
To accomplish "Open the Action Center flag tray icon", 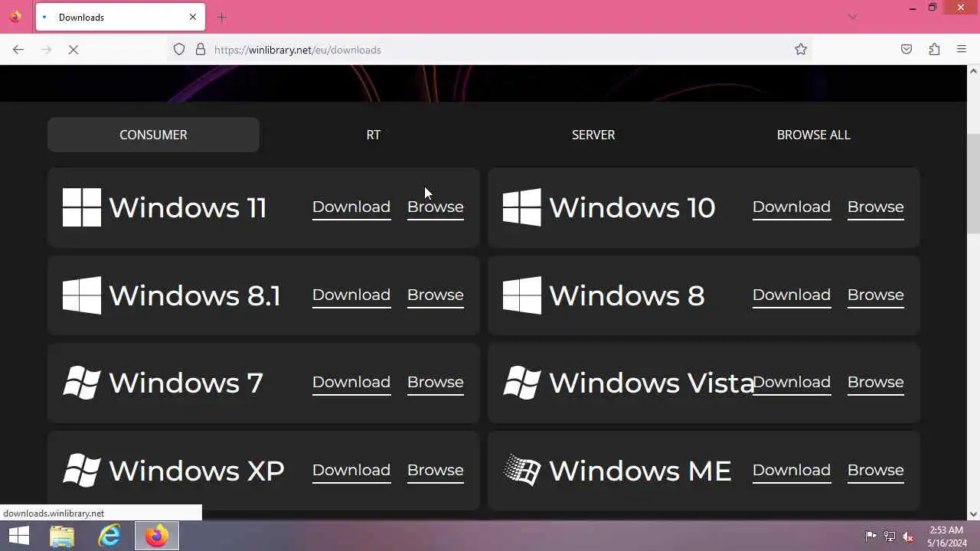I will [871, 536].
